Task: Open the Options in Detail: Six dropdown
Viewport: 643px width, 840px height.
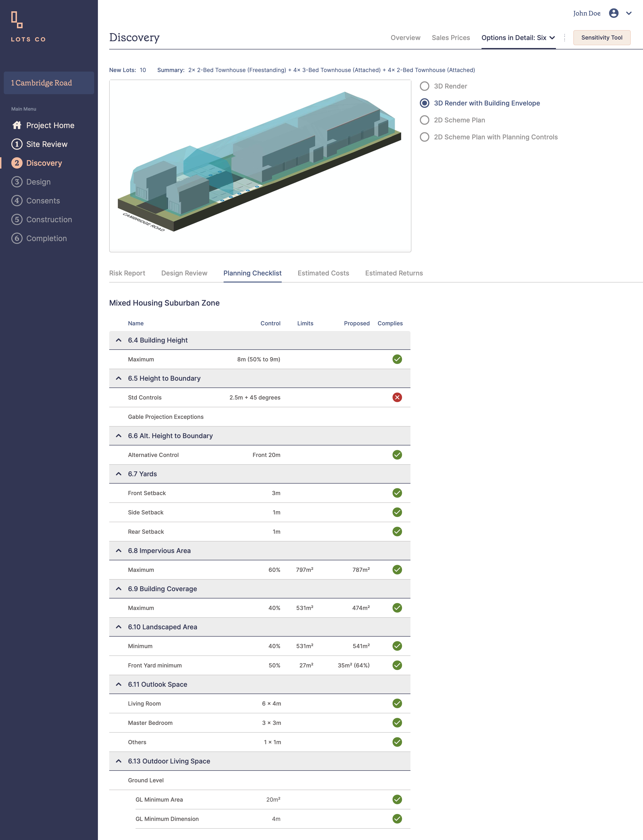Action: (518, 37)
